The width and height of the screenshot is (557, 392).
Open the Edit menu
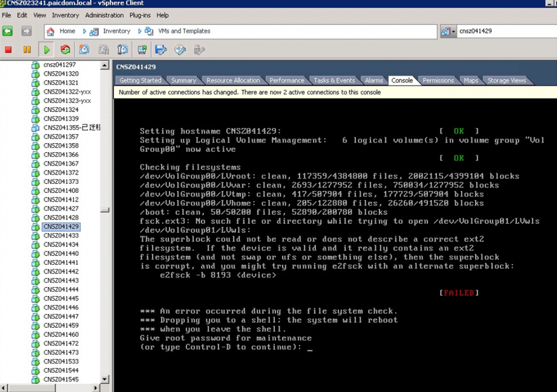(x=22, y=15)
